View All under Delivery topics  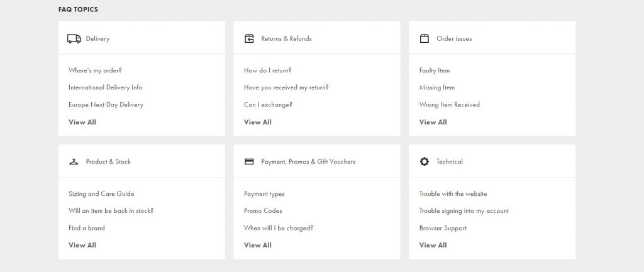coord(82,122)
